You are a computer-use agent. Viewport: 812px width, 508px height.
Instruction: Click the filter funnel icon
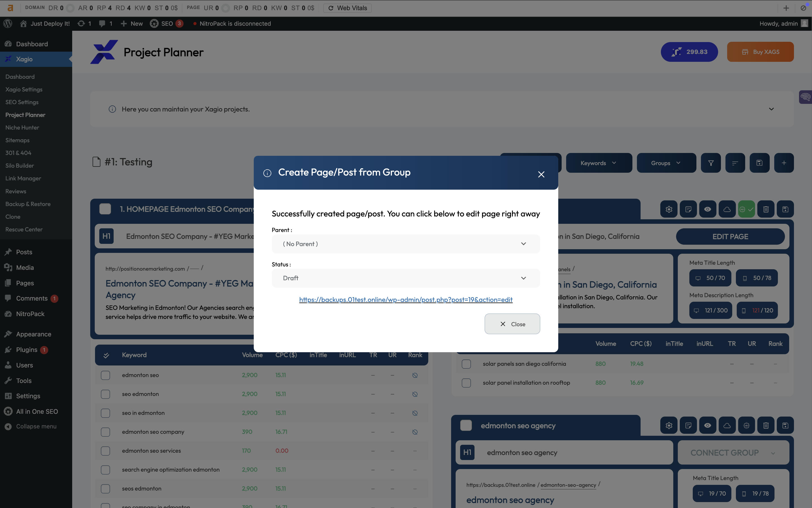tap(711, 163)
